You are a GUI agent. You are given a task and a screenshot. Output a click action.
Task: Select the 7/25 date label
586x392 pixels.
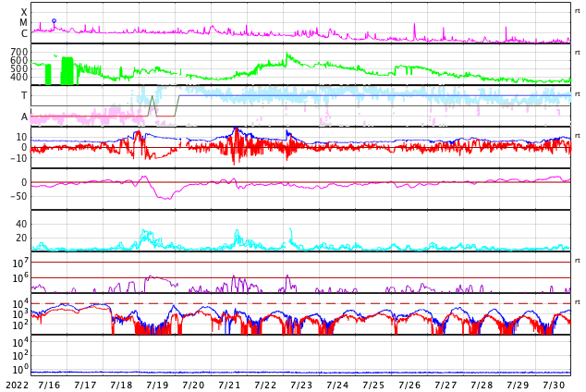coord(373,385)
